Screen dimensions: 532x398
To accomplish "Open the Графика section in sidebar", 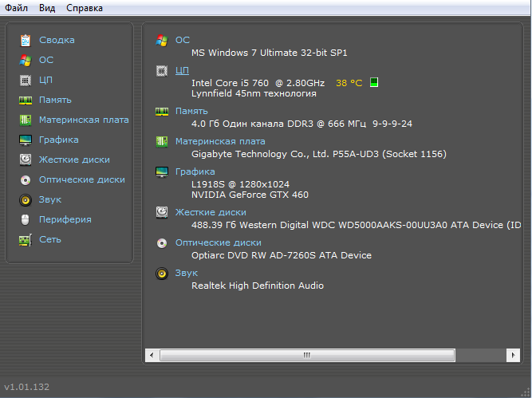I will [x=58, y=140].
